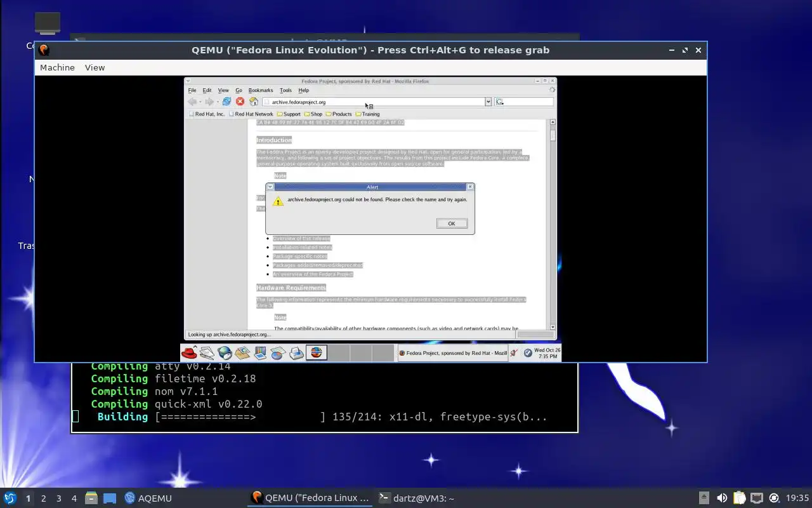Launch the web browser globe icon in Fedora panel

coord(225,352)
